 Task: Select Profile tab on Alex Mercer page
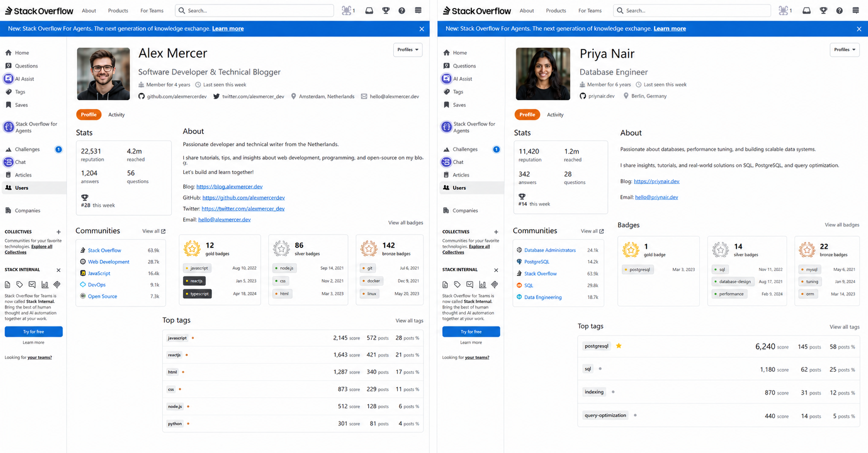(88, 114)
